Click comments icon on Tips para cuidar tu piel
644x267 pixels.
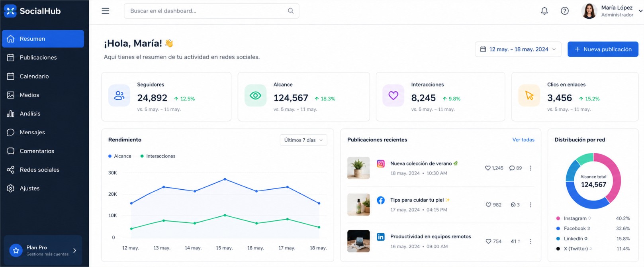coord(513,205)
